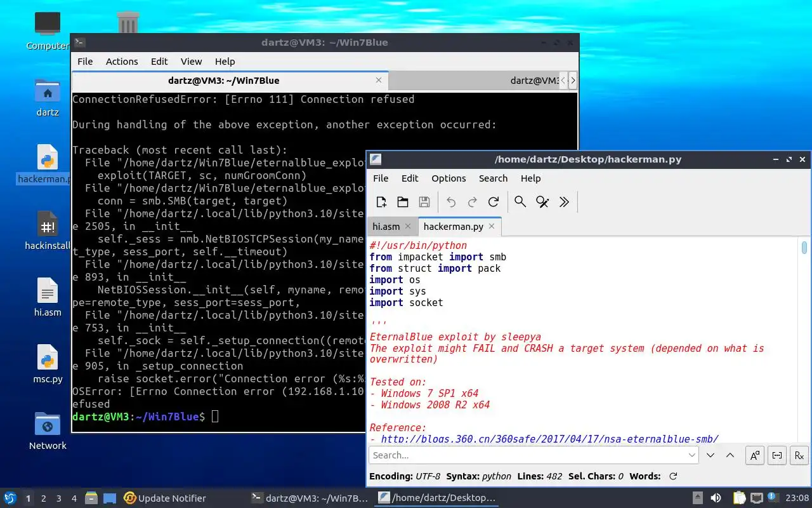The width and height of the screenshot is (812, 508).
Task: Find the previous match with up chevron
Action: [x=730, y=455]
